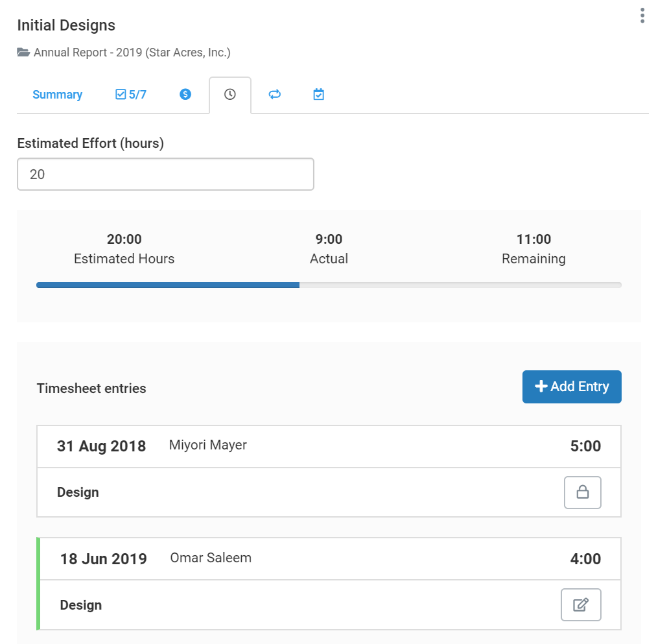Screen dimensions: 656x644
Task: Click the 11:00 Remaining value
Action: click(x=533, y=239)
